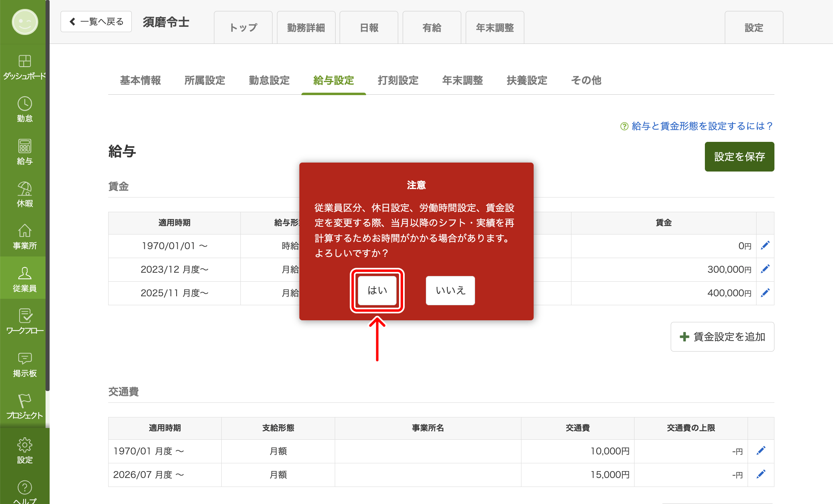Select the その他 sub-tab
This screenshot has width=833, height=504.
586,80
